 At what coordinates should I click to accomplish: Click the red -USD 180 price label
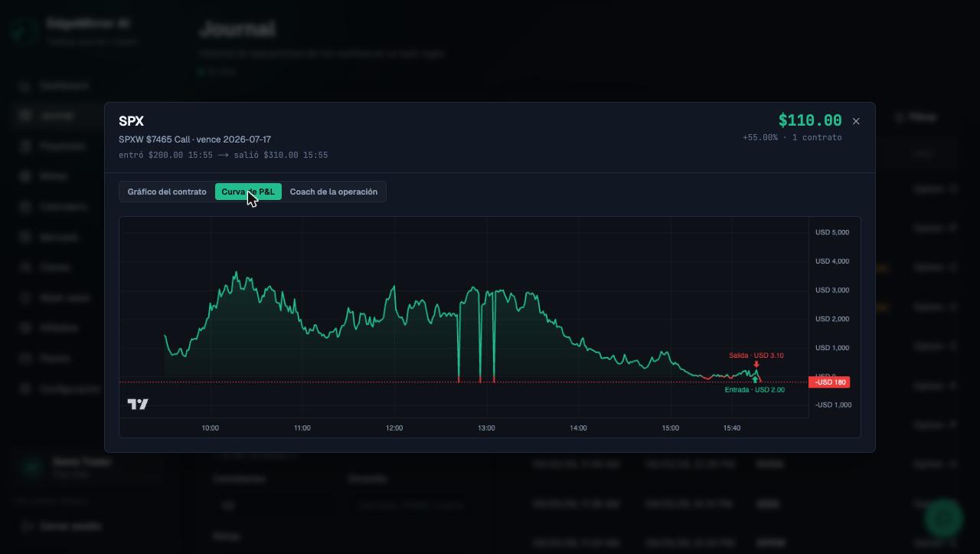829,382
